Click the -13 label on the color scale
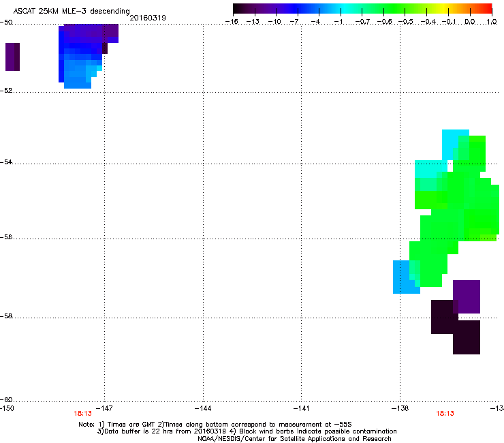Image resolution: width=504 pixels, height=443 pixels. (253, 22)
